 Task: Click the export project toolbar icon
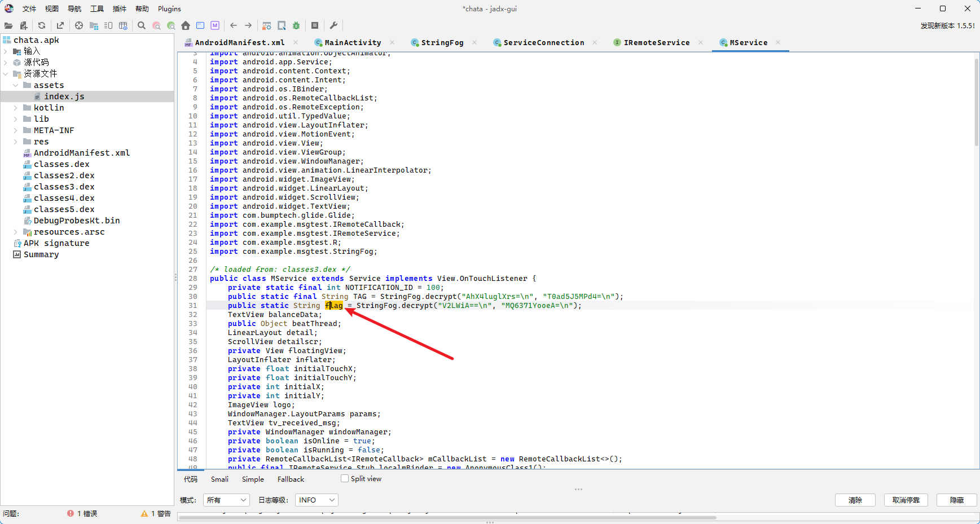[60, 25]
